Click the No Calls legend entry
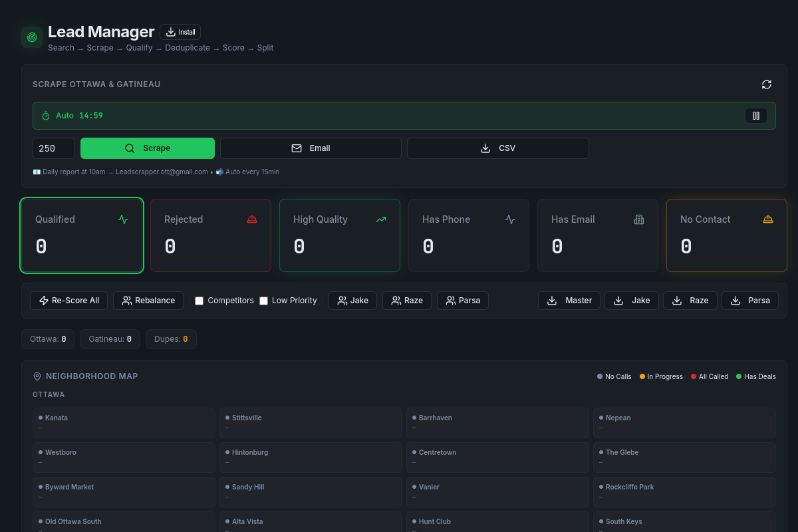Screen dimensions: 798x532 [x=614, y=376]
